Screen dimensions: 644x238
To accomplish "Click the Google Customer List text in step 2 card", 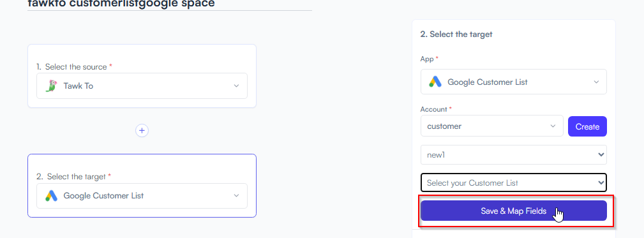I will point(103,196).
